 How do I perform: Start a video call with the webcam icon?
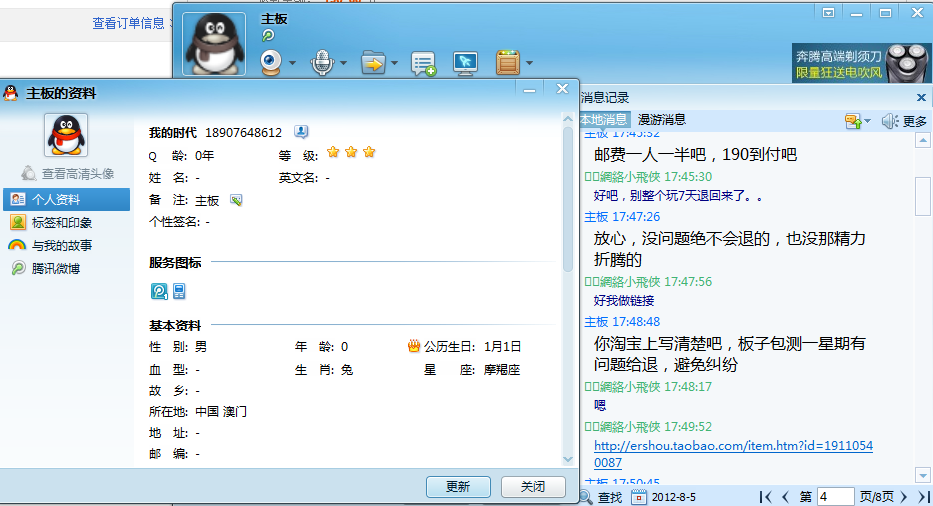tap(271, 63)
